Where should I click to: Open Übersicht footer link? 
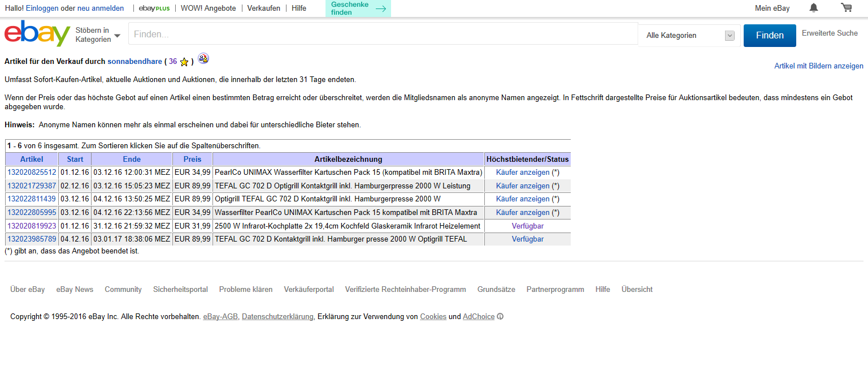(x=637, y=289)
